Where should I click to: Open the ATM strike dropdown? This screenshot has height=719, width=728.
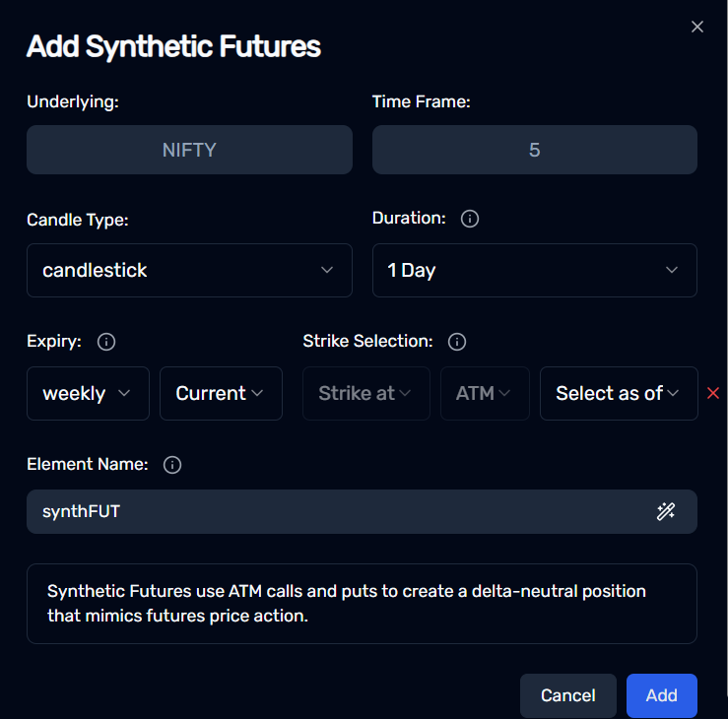click(485, 394)
